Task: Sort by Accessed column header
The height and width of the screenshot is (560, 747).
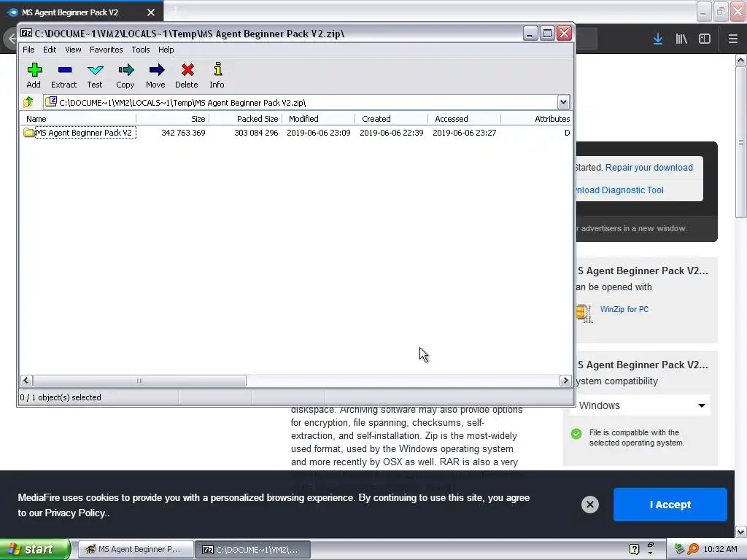Action: point(464,119)
